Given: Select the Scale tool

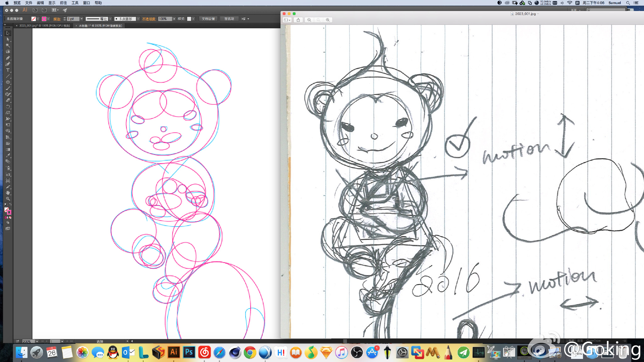Looking at the screenshot, I should tap(8, 113).
